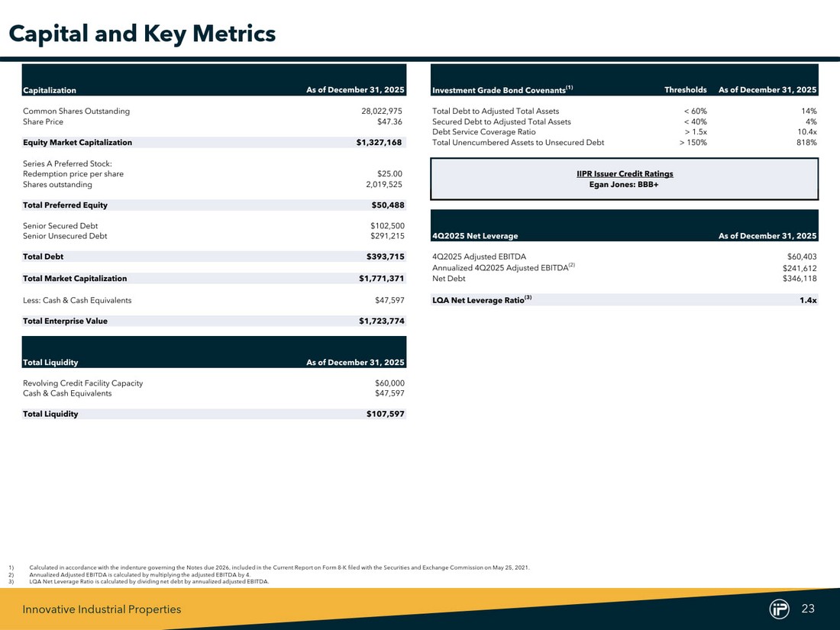This screenshot has width=840, height=630.
Task: Click the page number 23
Action: (x=809, y=609)
